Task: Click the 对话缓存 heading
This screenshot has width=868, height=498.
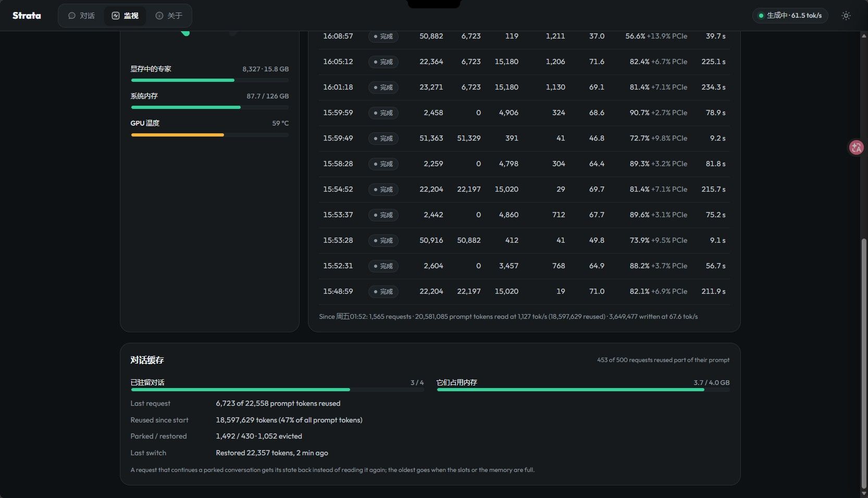Action: pos(147,360)
